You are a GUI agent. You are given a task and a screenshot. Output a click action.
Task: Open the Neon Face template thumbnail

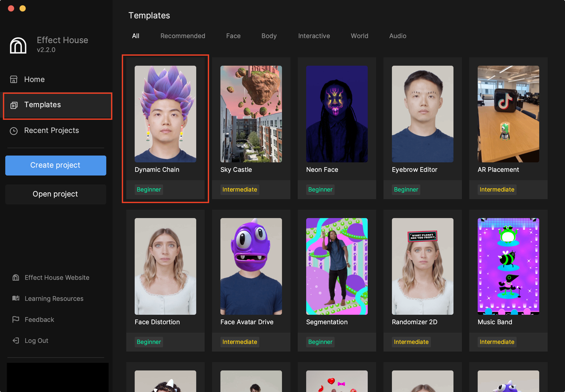tap(337, 114)
